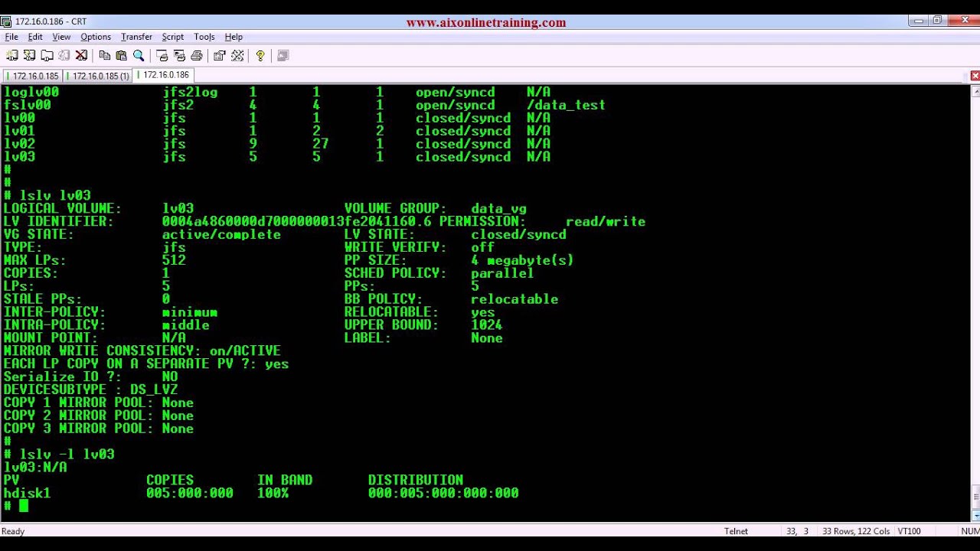
Task: Open the File menu
Action: (x=11, y=37)
